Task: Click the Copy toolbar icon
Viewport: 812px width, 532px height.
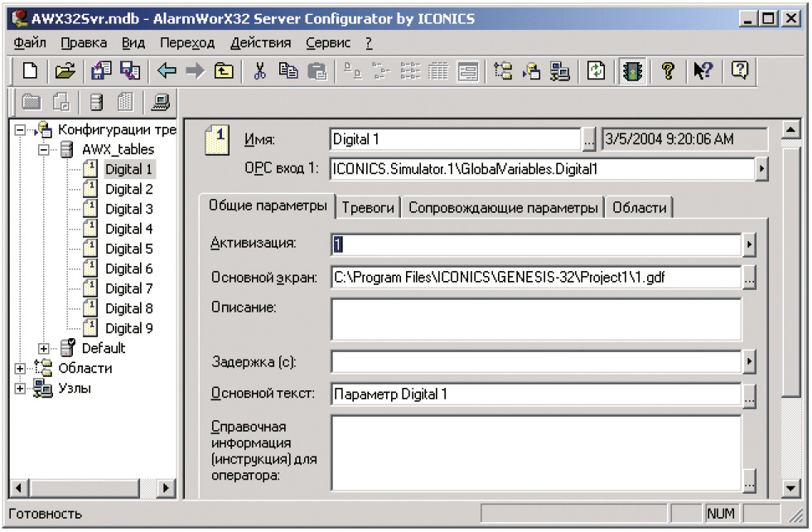Action: pos(288,72)
